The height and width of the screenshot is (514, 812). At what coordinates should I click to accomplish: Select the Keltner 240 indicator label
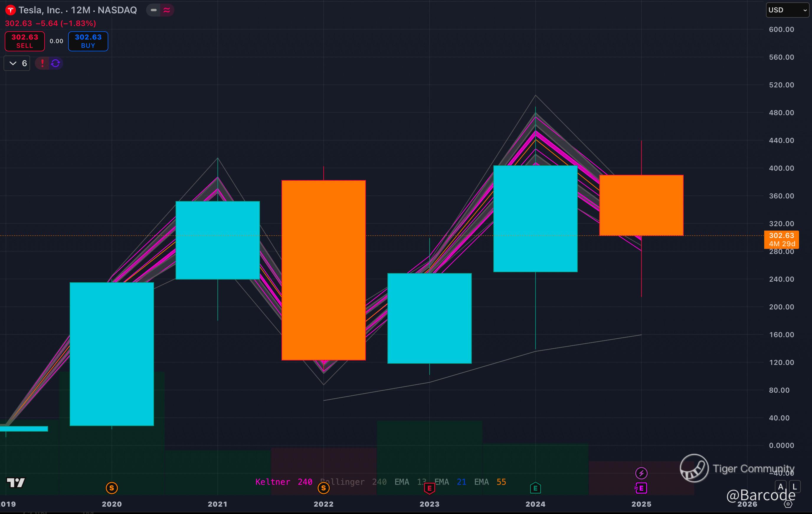coord(284,482)
